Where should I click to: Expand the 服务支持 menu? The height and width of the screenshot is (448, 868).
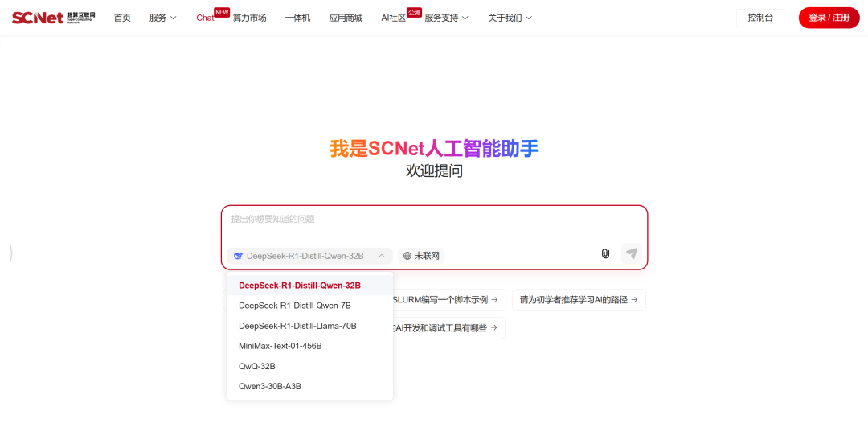pyautogui.click(x=447, y=18)
